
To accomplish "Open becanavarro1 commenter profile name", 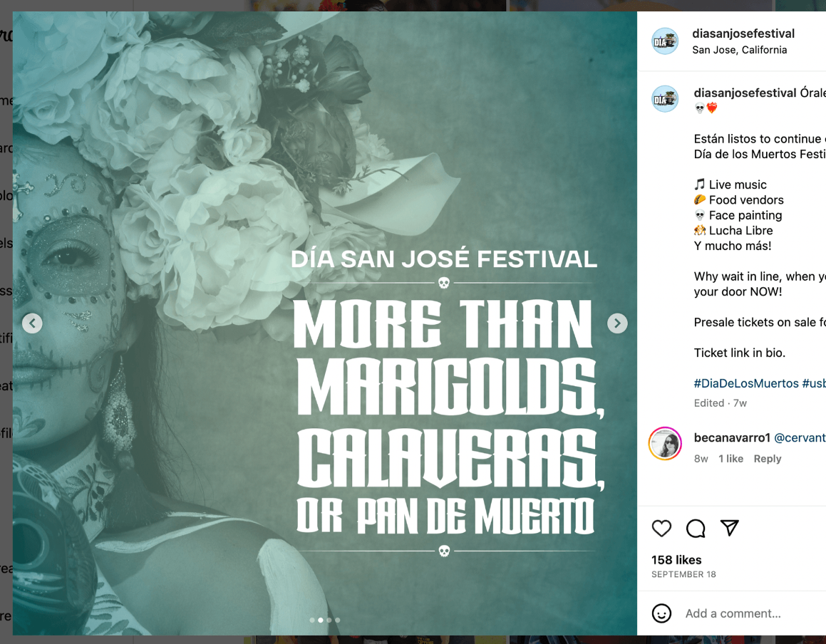I will (732, 437).
